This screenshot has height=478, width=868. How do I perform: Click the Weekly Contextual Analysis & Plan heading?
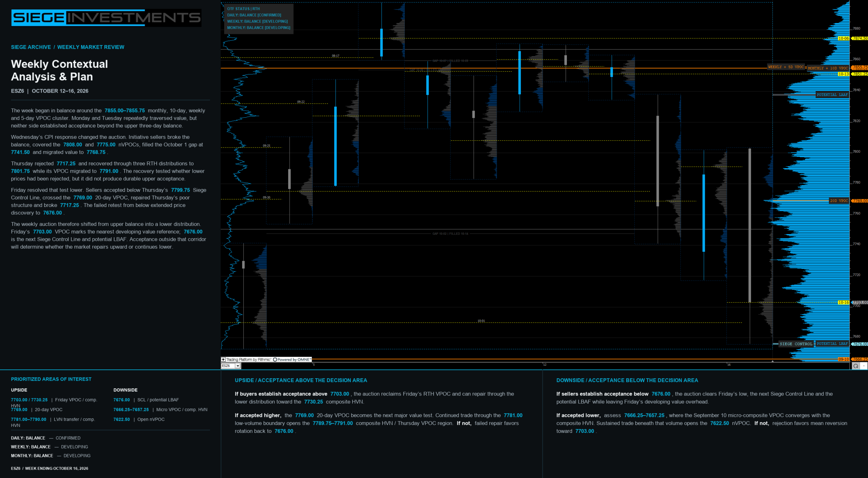59,70
